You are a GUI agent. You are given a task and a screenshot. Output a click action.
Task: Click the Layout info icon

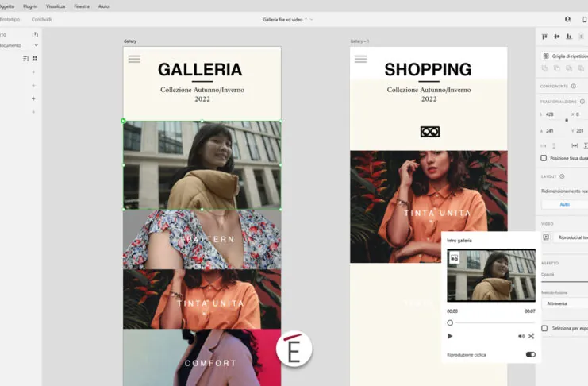[x=562, y=176]
